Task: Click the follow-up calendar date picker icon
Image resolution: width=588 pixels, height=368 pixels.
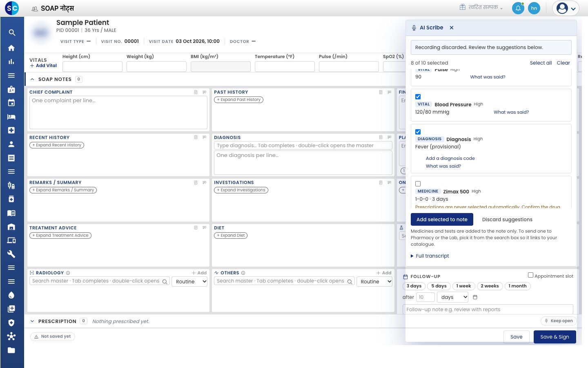Action: 475,297
